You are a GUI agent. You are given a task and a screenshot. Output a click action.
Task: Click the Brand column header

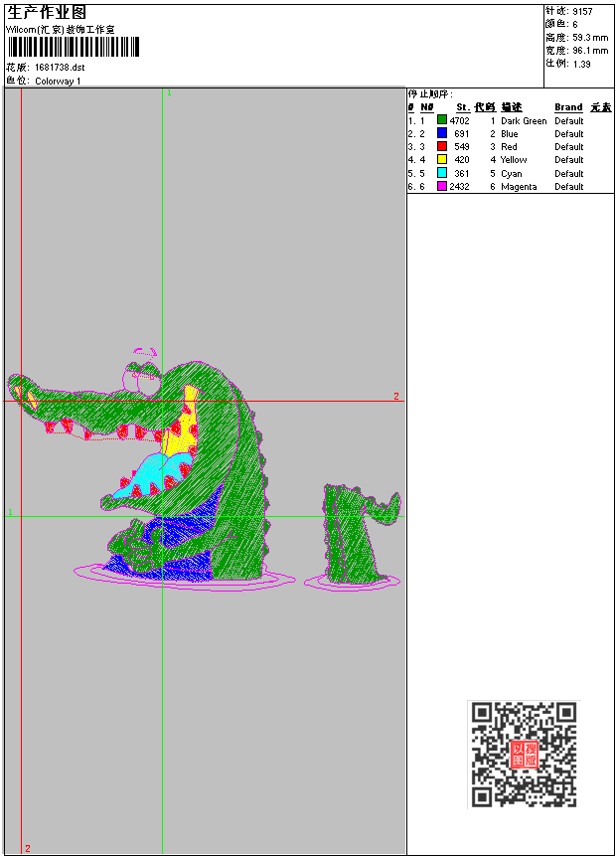point(568,107)
